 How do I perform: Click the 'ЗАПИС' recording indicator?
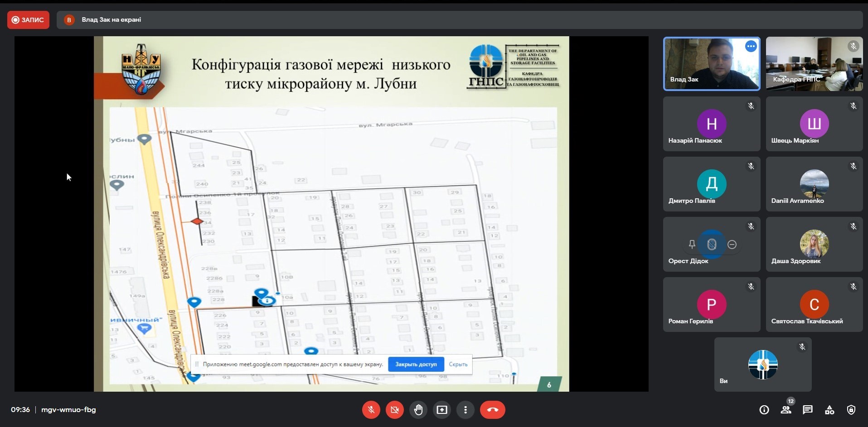(28, 20)
